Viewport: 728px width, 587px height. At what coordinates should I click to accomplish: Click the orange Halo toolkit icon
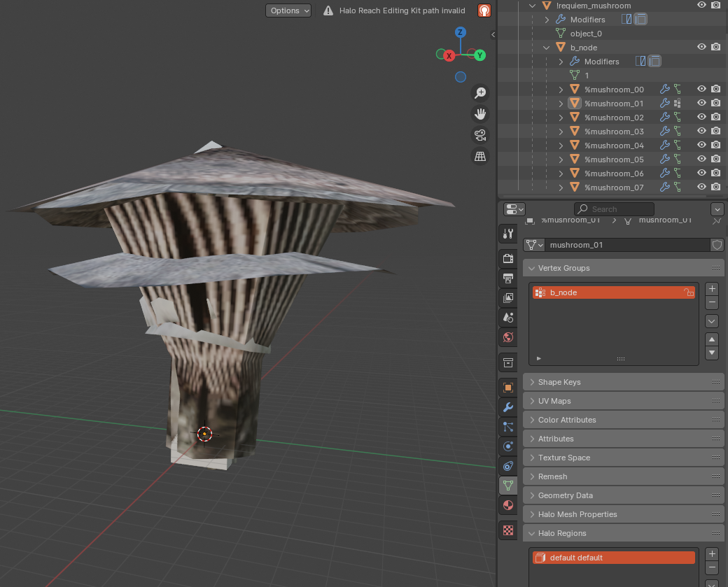[x=484, y=10]
